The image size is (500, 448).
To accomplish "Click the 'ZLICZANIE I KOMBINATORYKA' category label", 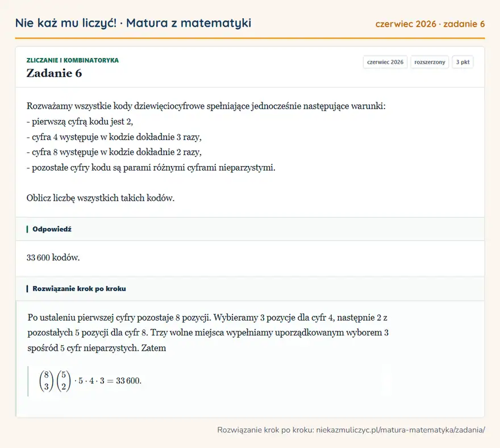I will [x=72, y=60].
